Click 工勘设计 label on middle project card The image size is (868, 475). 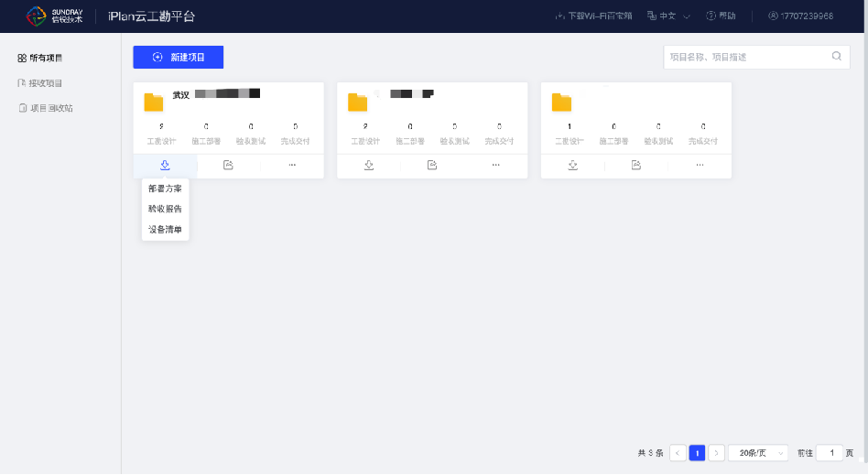365,141
